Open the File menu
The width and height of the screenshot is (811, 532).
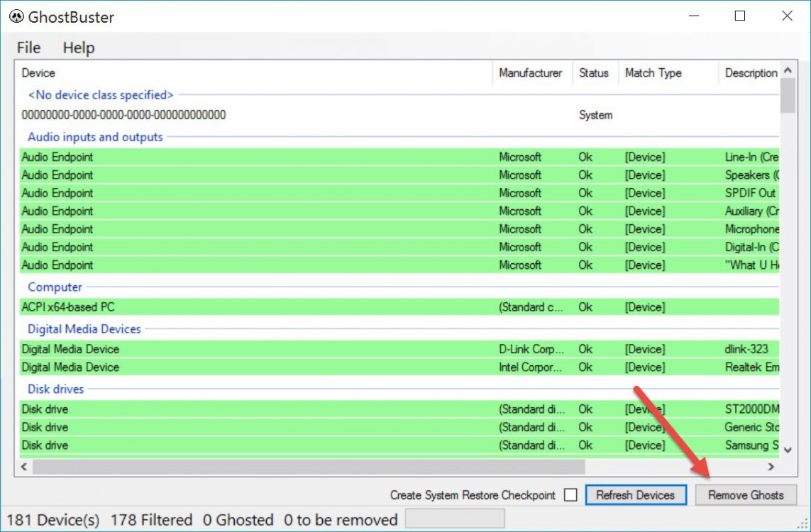pyautogui.click(x=28, y=48)
